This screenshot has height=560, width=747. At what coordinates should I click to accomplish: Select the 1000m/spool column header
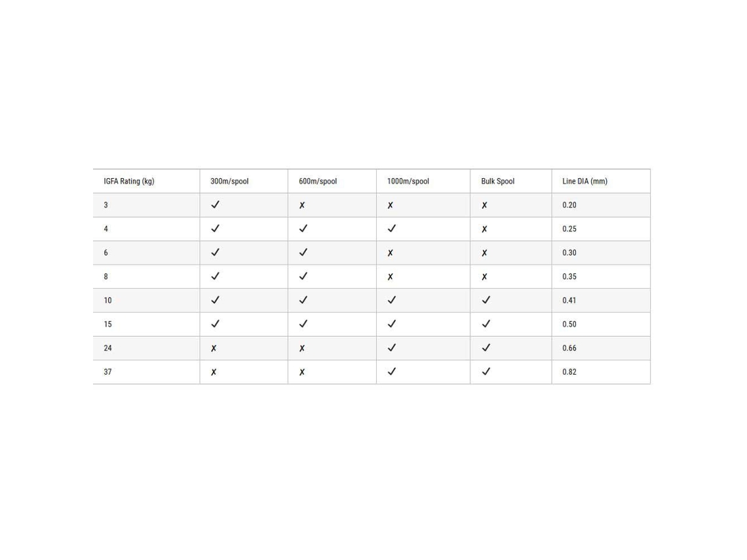(408, 181)
